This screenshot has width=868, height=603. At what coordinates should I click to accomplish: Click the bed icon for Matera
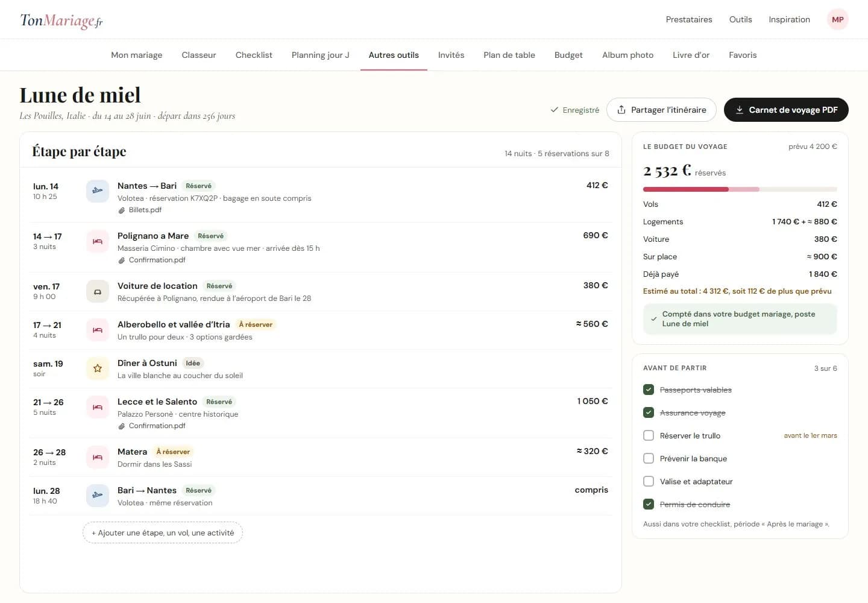click(x=97, y=457)
